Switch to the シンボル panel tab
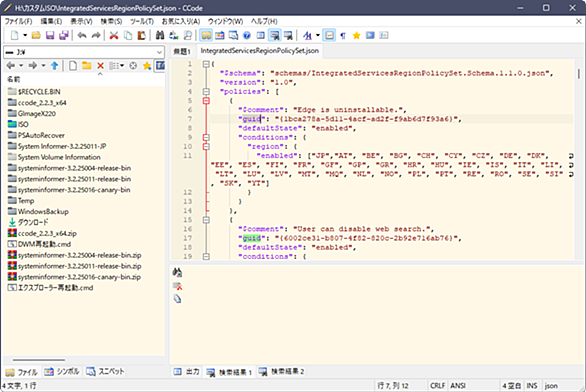This screenshot has height=392, width=586. click(62, 372)
